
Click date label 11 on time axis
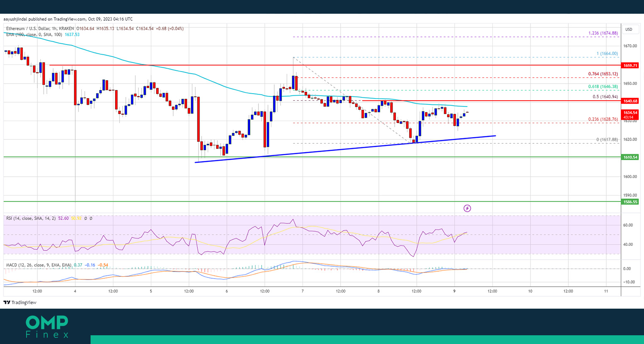click(606, 291)
